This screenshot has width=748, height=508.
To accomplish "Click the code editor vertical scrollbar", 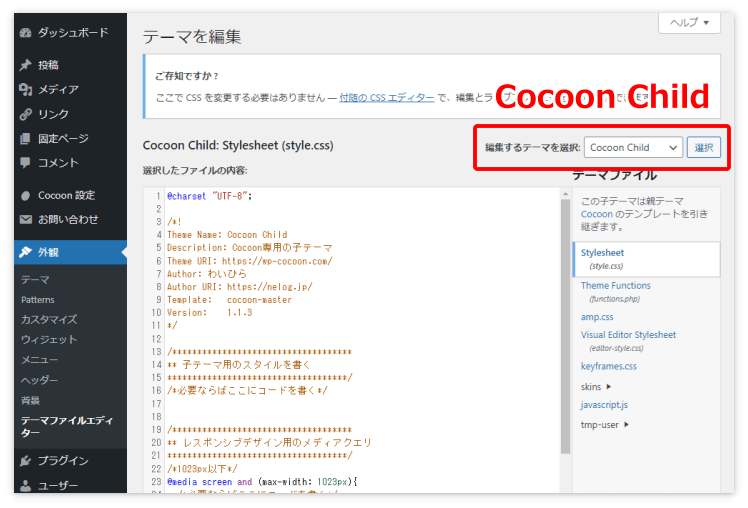I will pyautogui.click(x=565, y=327).
